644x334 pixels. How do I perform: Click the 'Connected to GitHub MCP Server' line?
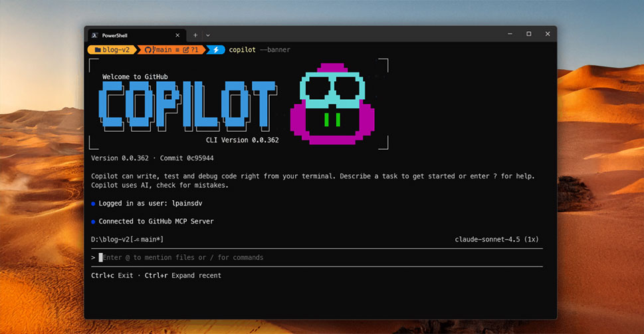pos(156,222)
